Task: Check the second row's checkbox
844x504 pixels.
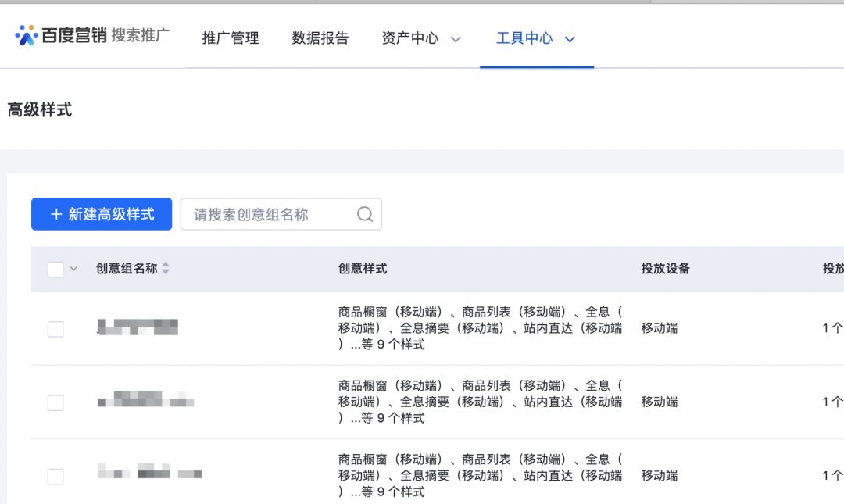Action: pos(55,402)
